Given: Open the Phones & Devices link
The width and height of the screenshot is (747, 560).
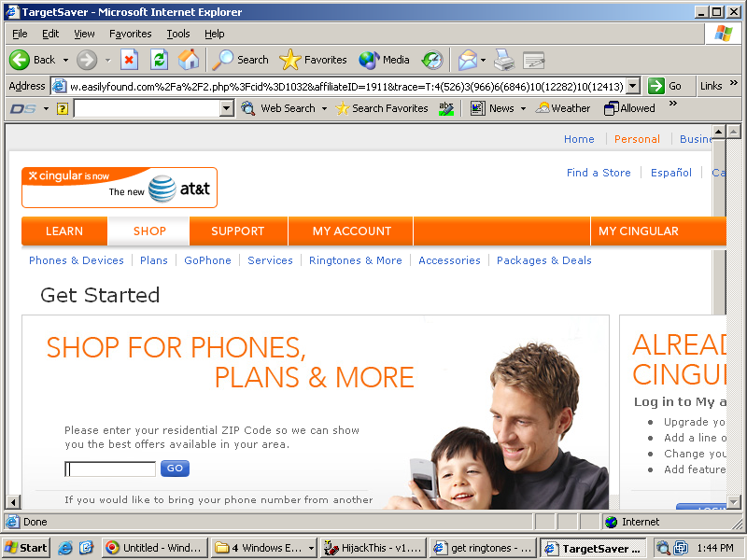Looking at the screenshot, I should pyautogui.click(x=77, y=260).
